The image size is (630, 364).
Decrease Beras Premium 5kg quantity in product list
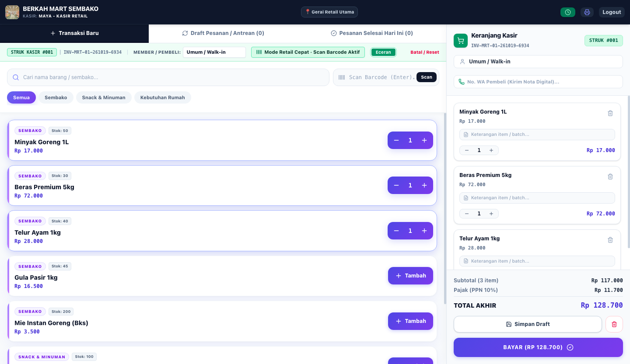coord(396,185)
